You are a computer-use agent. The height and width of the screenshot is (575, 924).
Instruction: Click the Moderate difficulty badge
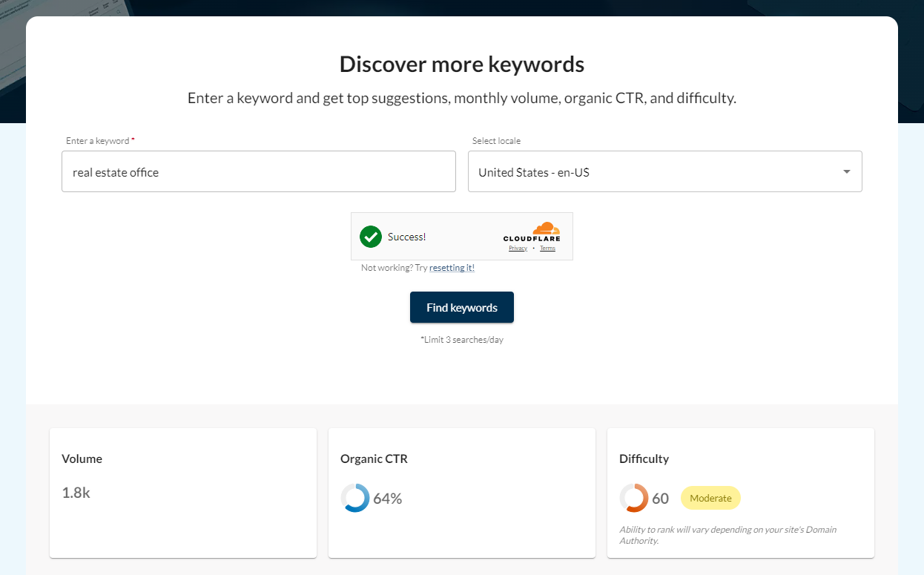[710, 498]
